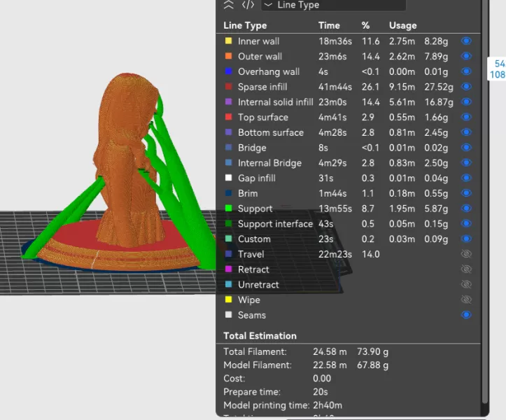Collapse the legend with double-chevron icon
Image resolution: width=506 pixels, height=420 pixels.
228,4
